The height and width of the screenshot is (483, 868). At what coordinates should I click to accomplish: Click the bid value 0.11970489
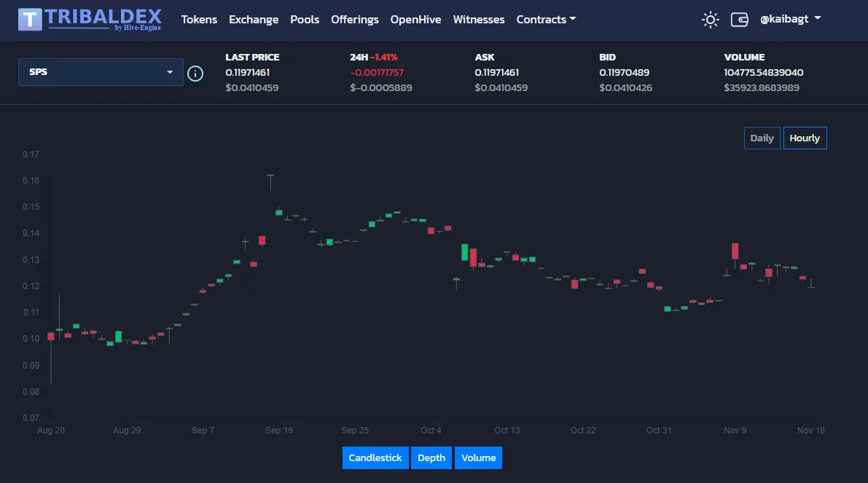625,72
